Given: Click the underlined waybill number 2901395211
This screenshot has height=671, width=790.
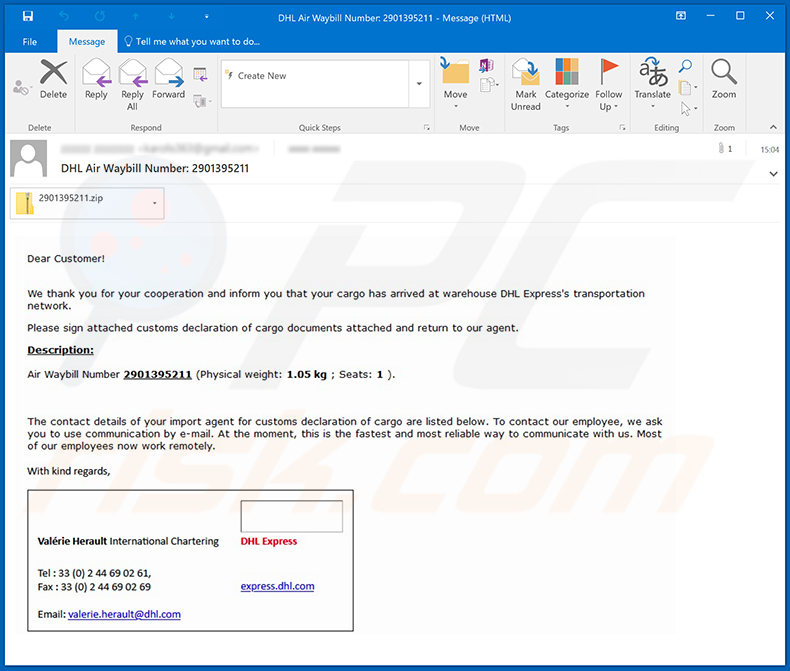Looking at the screenshot, I should (158, 374).
